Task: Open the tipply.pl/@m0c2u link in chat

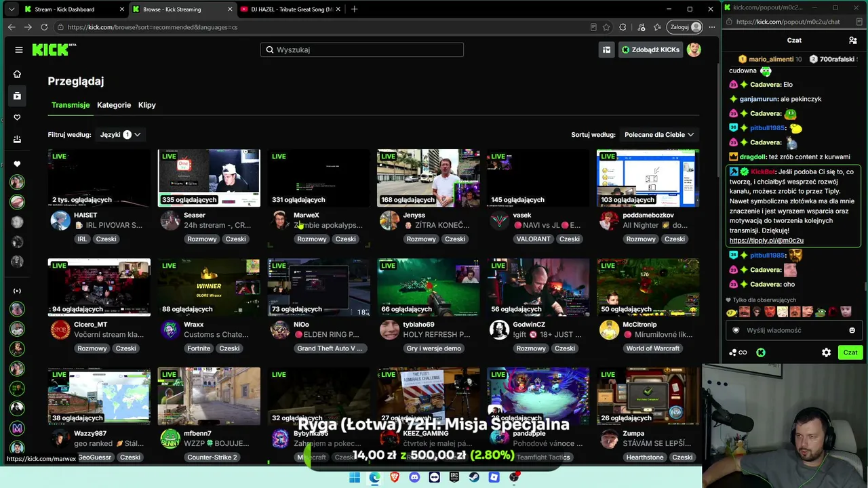Action: [x=766, y=241]
